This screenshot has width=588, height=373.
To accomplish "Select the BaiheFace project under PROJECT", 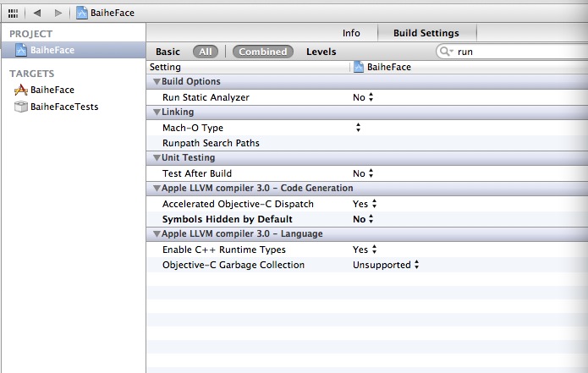I will pyautogui.click(x=74, y=50).
